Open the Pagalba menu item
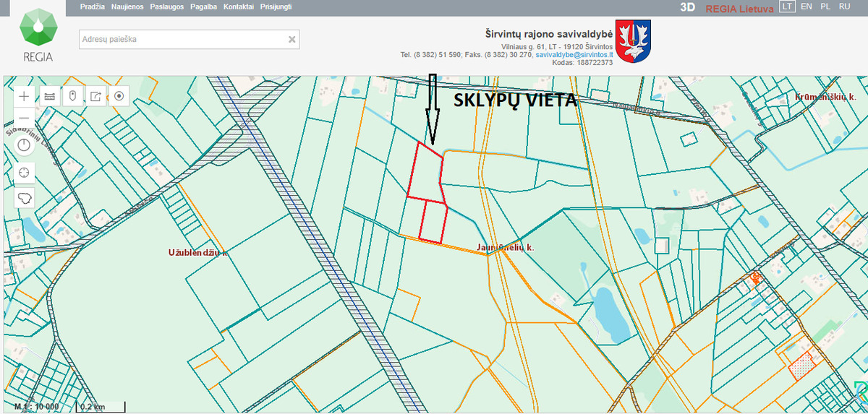This screenshot has height=414, width=868. (204, 6)
